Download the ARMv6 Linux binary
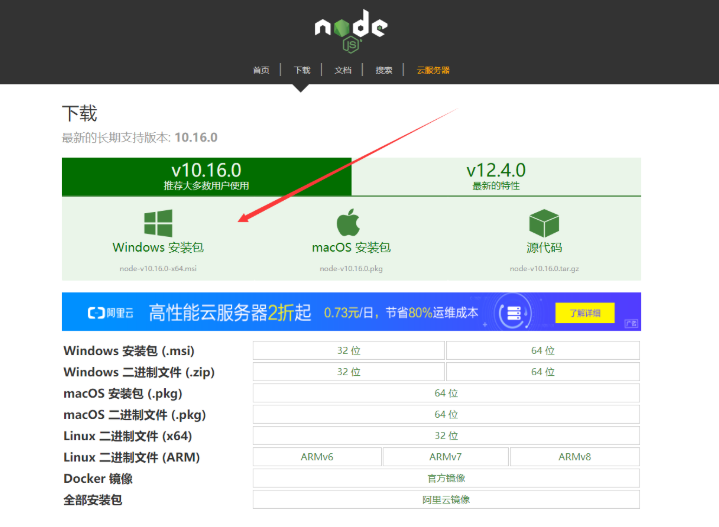The width and height of the screenshot is (719, 527). coord(317,457)
